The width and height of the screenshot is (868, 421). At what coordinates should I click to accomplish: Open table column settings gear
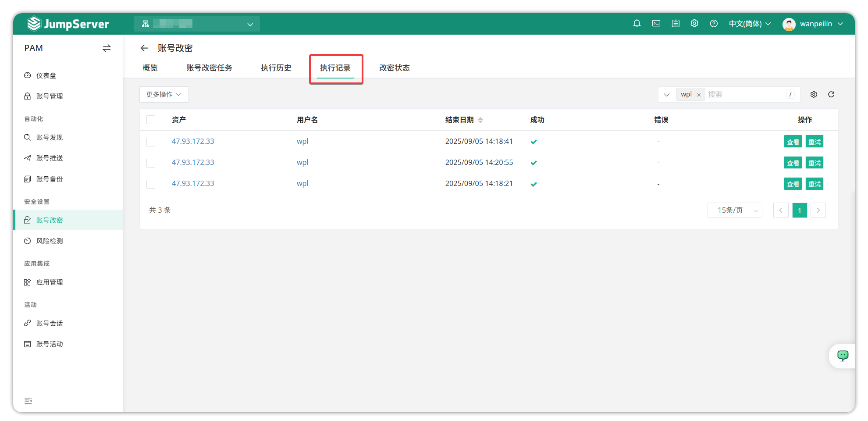pyautogui.click(x=813, y=94)
